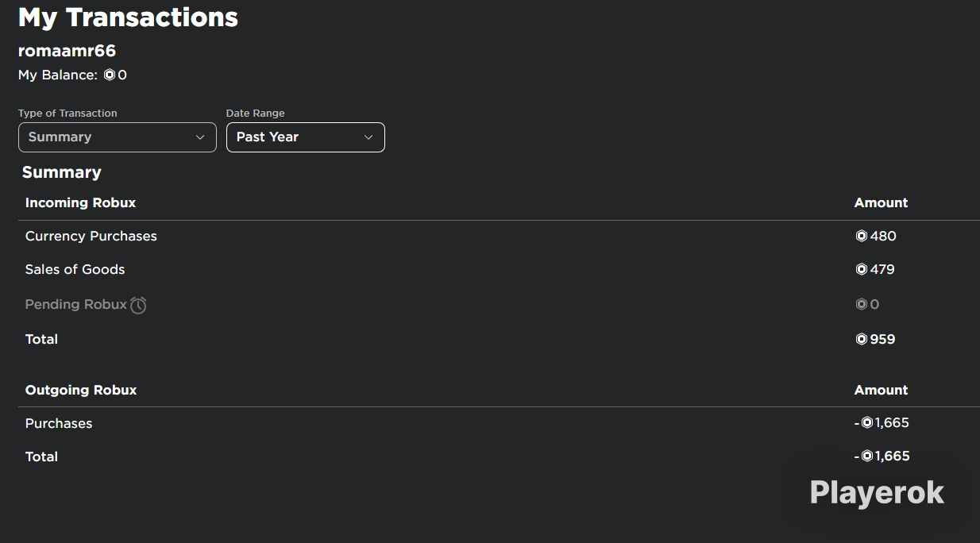The image size is (980, 543).
Task: Click the Robux icon in Outgoing Total row
Action: click(867, 456)
